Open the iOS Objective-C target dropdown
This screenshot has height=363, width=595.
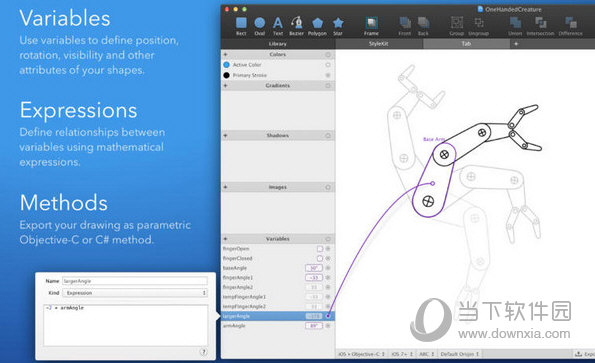point(362,354)
